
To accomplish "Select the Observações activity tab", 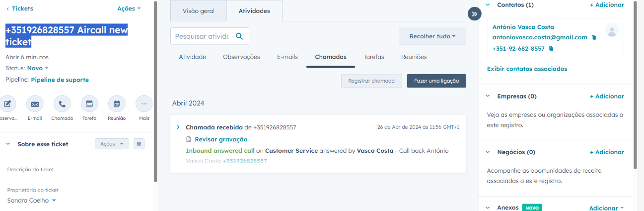I will [x=241, y=57].
